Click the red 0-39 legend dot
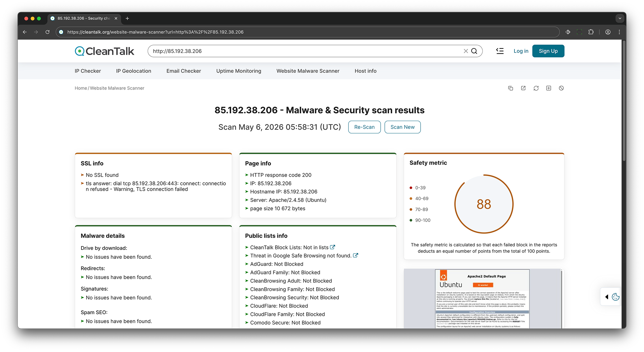 (x=411, y=188)
